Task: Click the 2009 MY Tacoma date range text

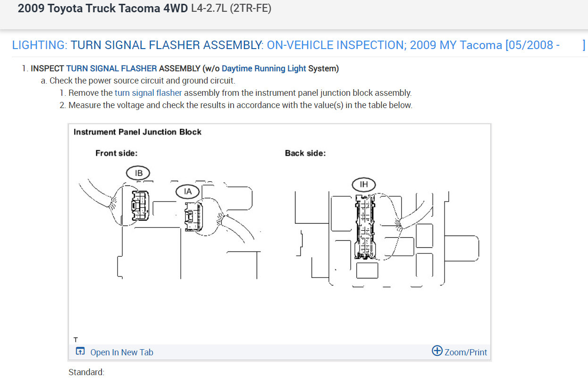Action: (x=485, y=45)
